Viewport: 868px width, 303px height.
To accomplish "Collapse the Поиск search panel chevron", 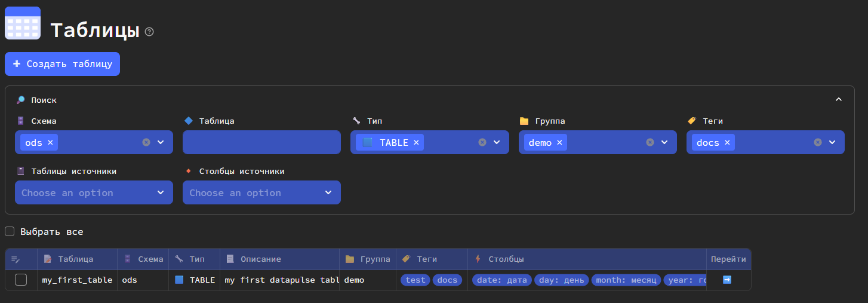I will point(839,100).
